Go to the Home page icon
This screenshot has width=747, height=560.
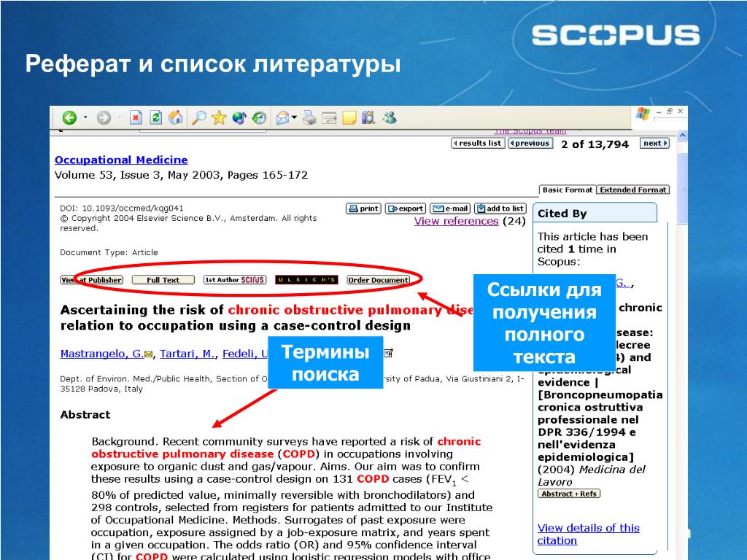[x=175, y=117]
